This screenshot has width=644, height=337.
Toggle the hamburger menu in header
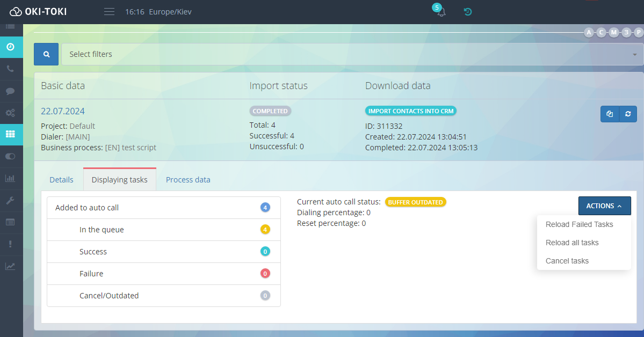coord(109,12)
